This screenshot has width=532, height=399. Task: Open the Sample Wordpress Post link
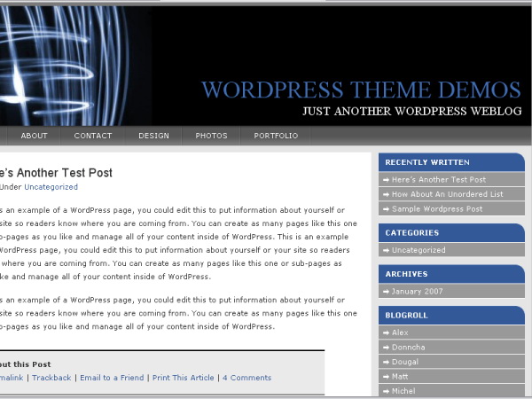437,208
